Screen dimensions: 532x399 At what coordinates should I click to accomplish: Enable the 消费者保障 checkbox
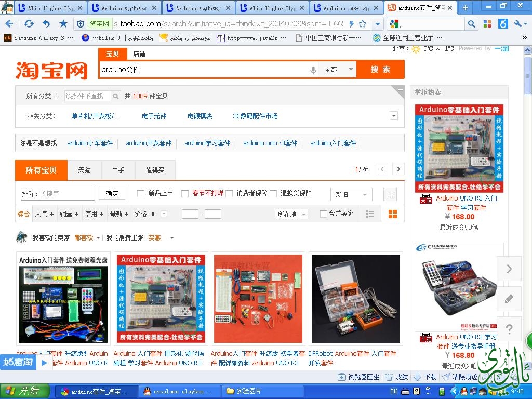click(x=229, y=194)
